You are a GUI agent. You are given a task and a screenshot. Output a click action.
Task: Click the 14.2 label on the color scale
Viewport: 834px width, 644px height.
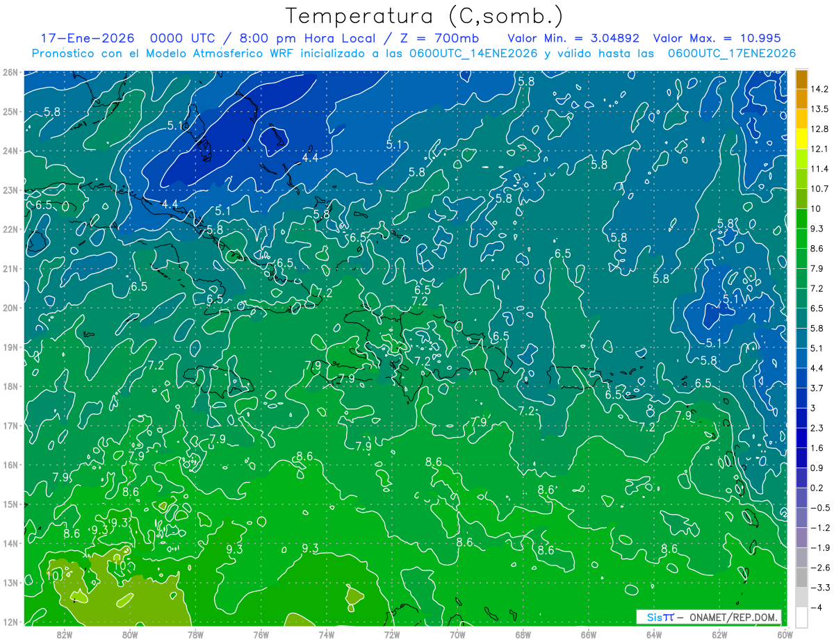click(x=819, y=89)
